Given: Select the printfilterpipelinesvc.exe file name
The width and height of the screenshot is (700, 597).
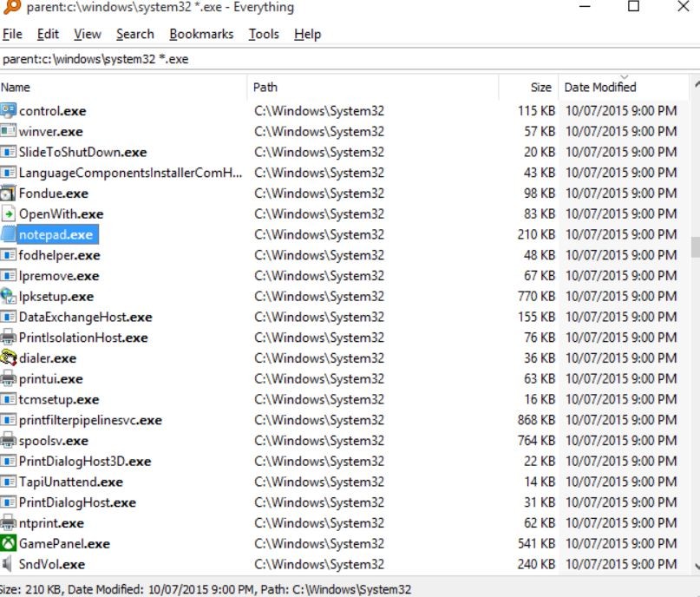Looking at the screenshot, I should [90, 420].
